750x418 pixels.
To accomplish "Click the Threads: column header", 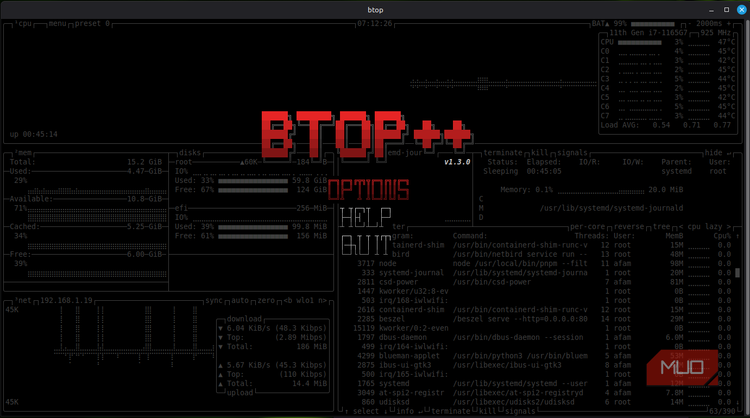I will [x=592, y=236].
